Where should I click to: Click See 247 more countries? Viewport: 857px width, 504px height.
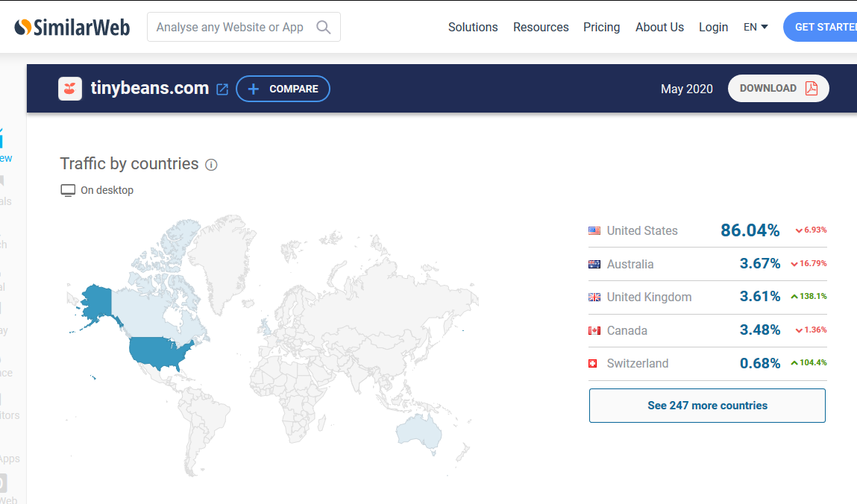707,405
